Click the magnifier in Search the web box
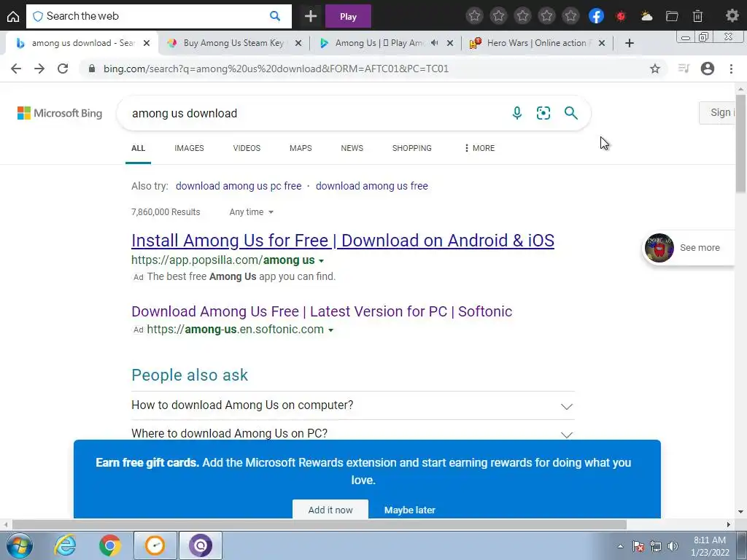This screenshot has width=747, height=560. click(x=275, y=16)
